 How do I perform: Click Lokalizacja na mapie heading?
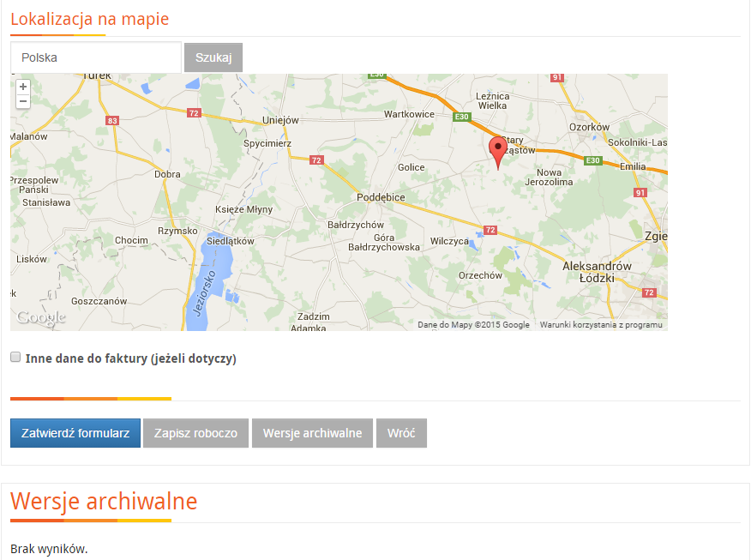(x=89, y=19)
